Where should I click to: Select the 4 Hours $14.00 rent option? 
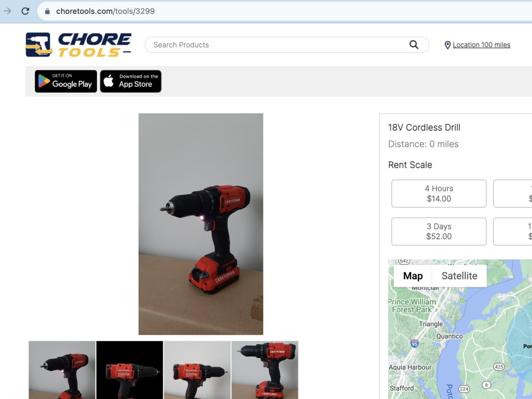pos(439,194)
